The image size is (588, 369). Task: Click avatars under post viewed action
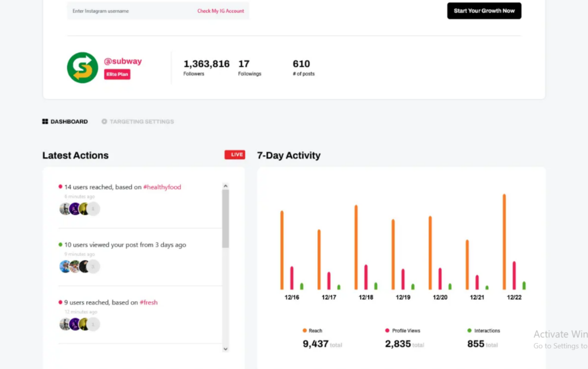pyautogui.click(x=79, y=266)
